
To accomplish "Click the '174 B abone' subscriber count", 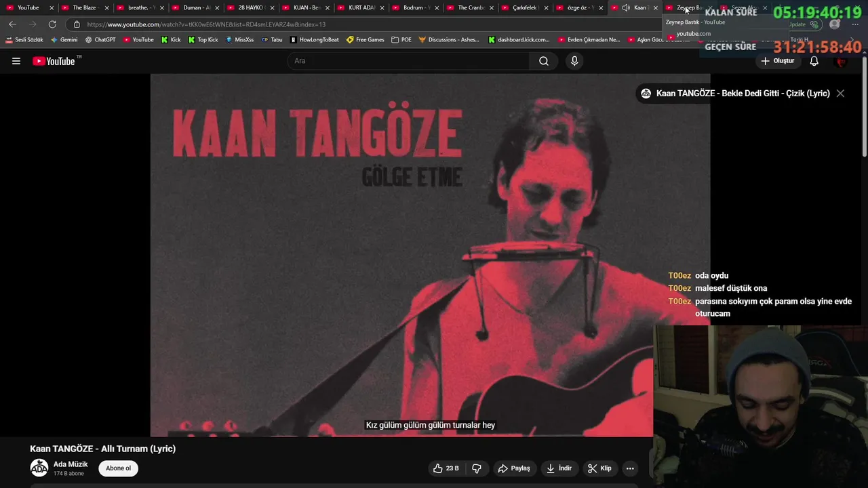I will [x=68, y=474].
